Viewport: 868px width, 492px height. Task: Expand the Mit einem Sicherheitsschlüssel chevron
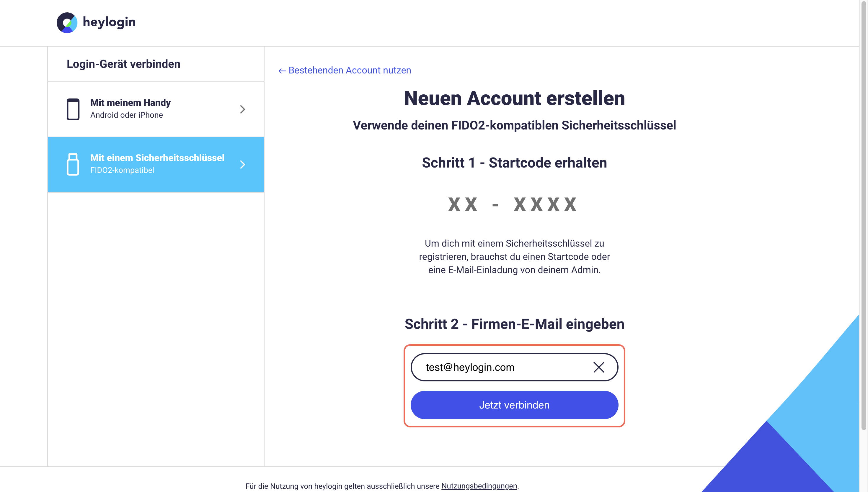242,165
